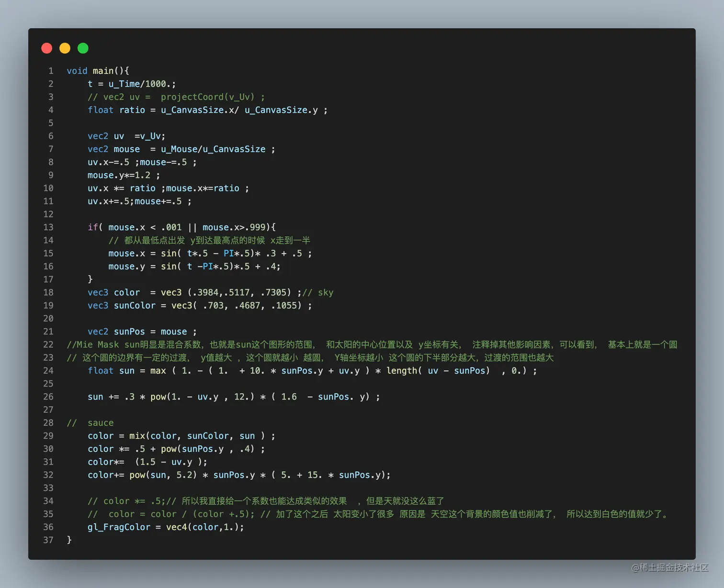
Task: Click the "float sun = max" statement line
Action: click(312, 370)
